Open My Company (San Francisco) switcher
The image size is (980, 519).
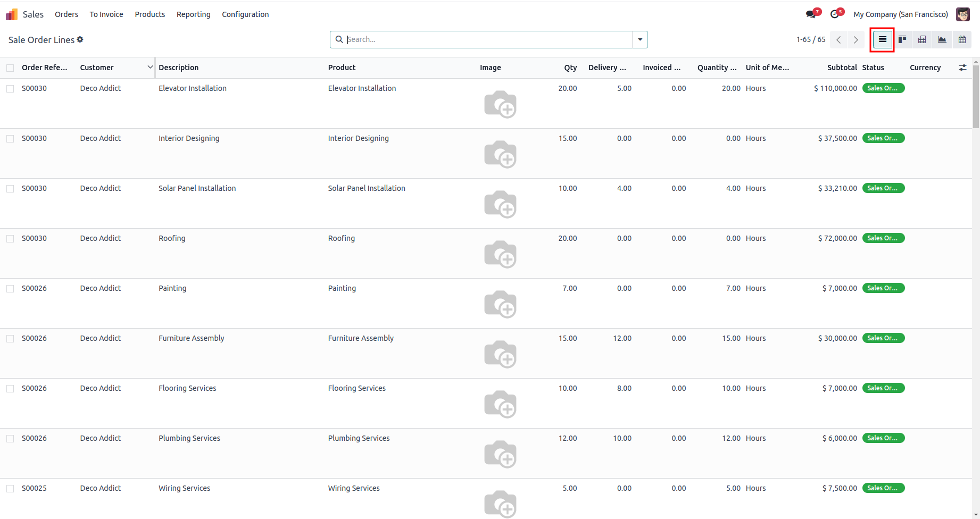pyautogui.click(x=900, y=14)
